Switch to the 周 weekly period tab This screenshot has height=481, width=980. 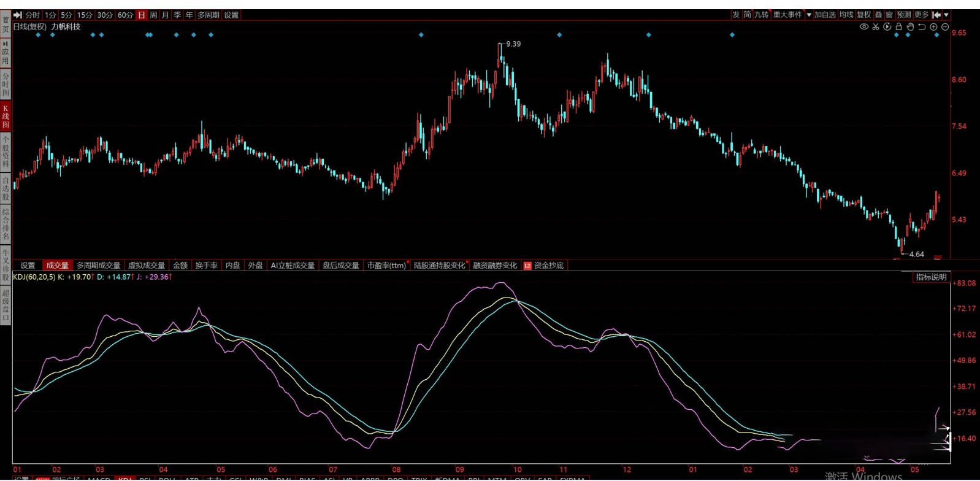153,15
